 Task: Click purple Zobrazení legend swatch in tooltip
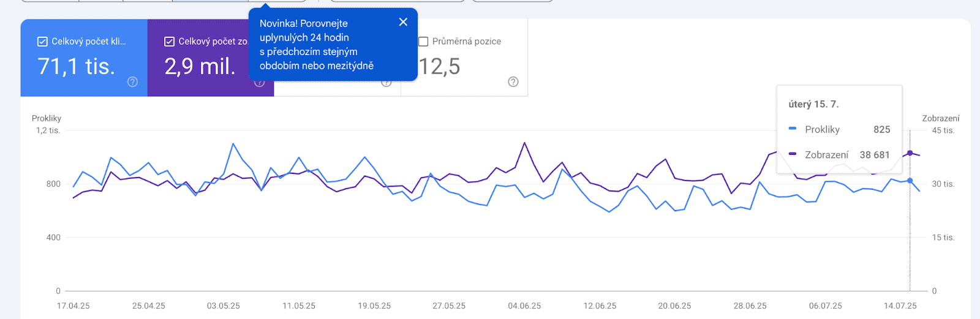[793, 154]
